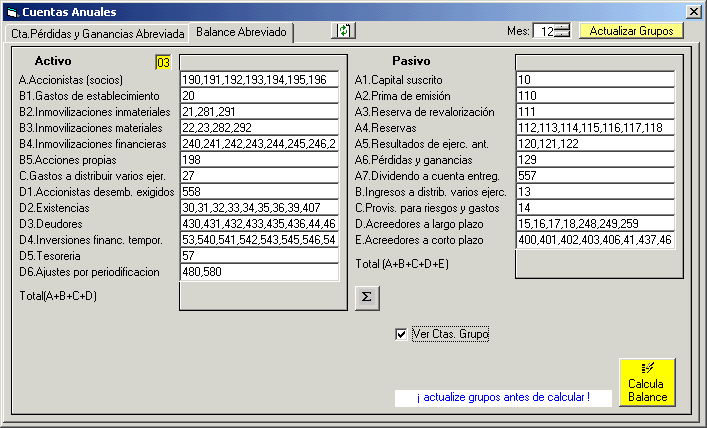Increase the Mes spinner value
707x428 pixels.
[x=562, y=27]
